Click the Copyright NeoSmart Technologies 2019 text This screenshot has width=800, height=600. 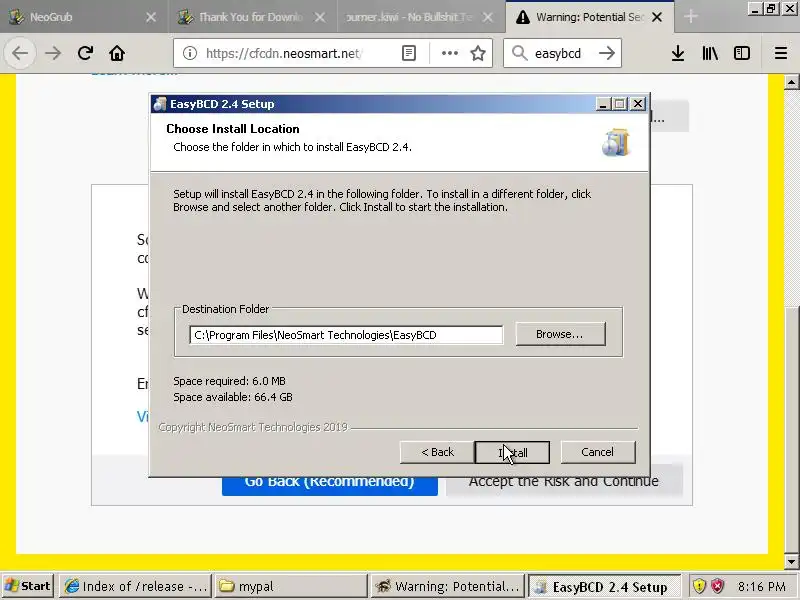(253, 427)
